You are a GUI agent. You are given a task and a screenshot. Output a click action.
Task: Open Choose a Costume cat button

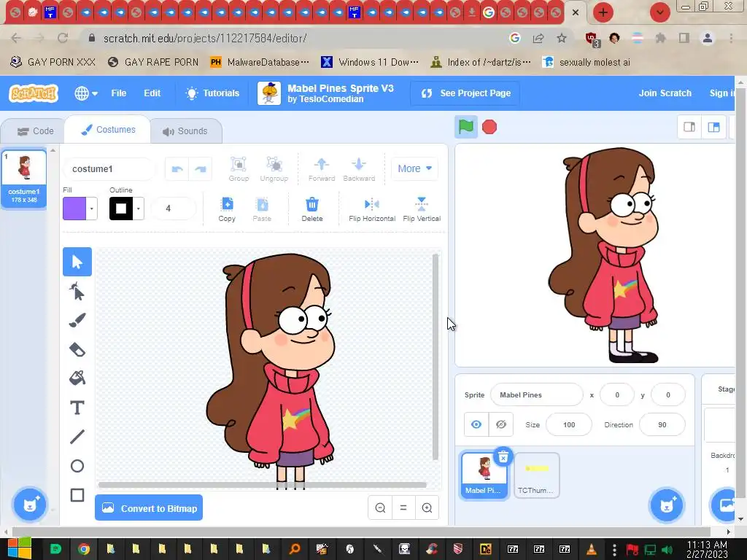pyautogui.click(x=29, y=505)
